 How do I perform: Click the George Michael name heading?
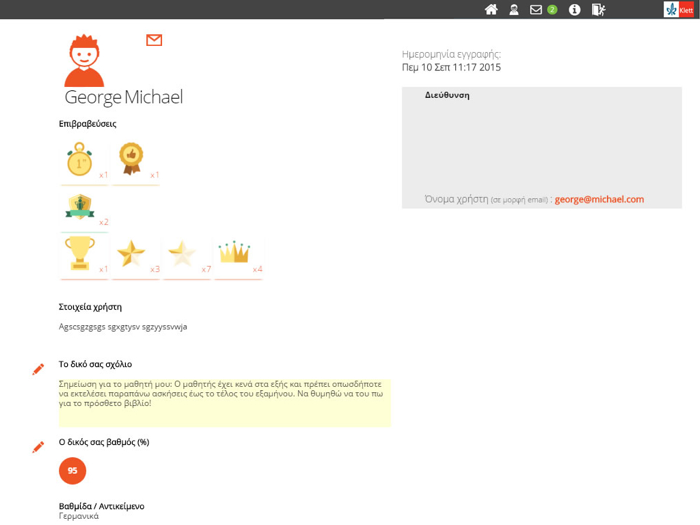(x=124, y=97)
